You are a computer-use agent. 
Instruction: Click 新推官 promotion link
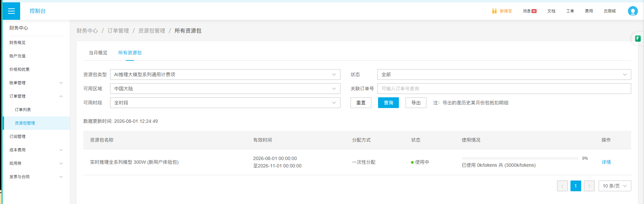click(506, 11)
